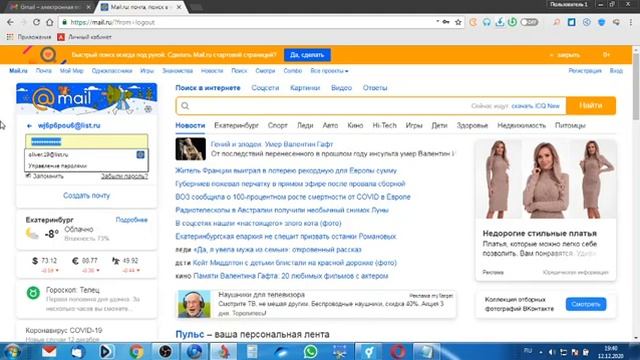Open the Windows Start button
Viewport: 640px width, 360px height.
coord(12,351)
